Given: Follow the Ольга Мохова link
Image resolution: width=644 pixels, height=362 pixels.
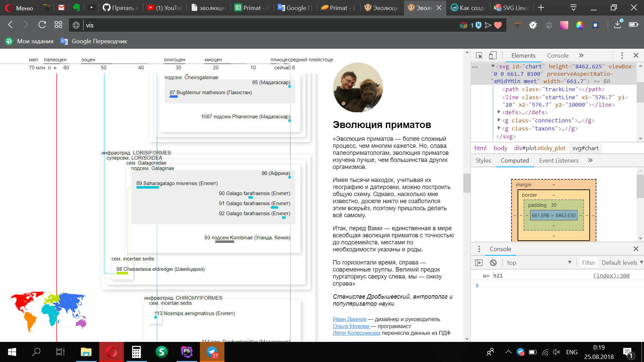Looking at the screenshot, I should point(351,326).
